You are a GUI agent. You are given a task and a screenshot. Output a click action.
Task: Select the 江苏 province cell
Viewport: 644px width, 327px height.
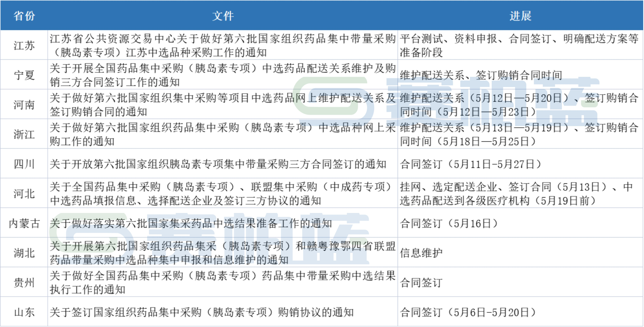(24, 45)
